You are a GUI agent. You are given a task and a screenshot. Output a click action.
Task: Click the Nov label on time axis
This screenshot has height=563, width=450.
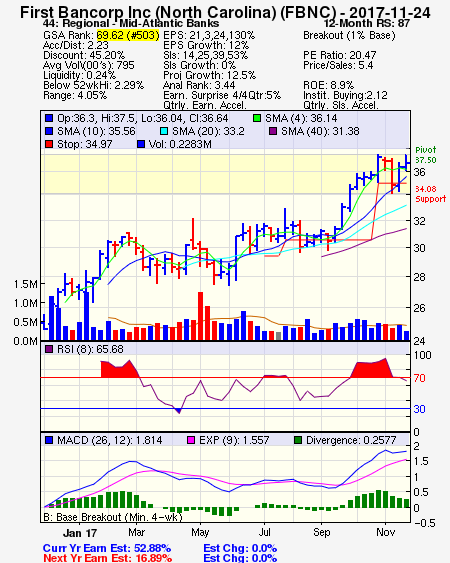385,532
